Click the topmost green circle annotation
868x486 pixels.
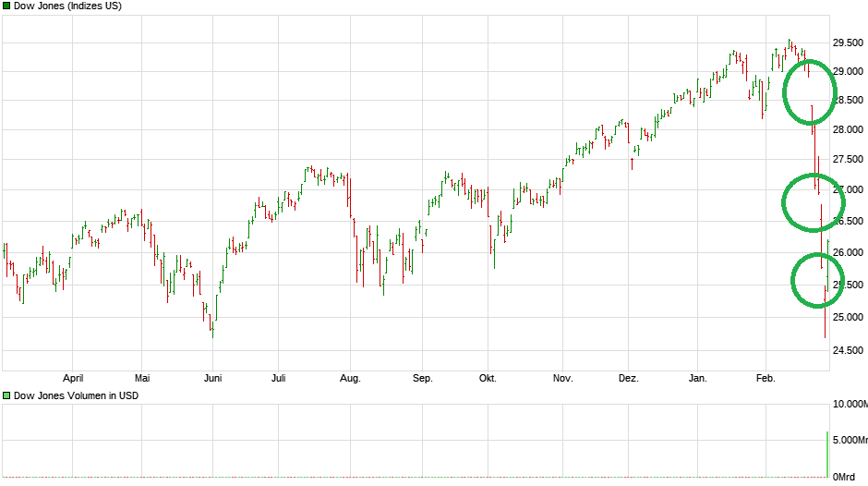pyautogui.click(x=810, y=91)
